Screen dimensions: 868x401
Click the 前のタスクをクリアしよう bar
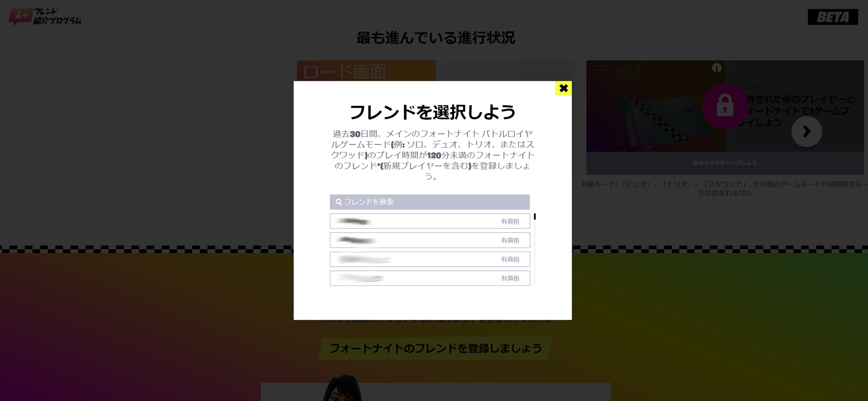coord(725,163)
